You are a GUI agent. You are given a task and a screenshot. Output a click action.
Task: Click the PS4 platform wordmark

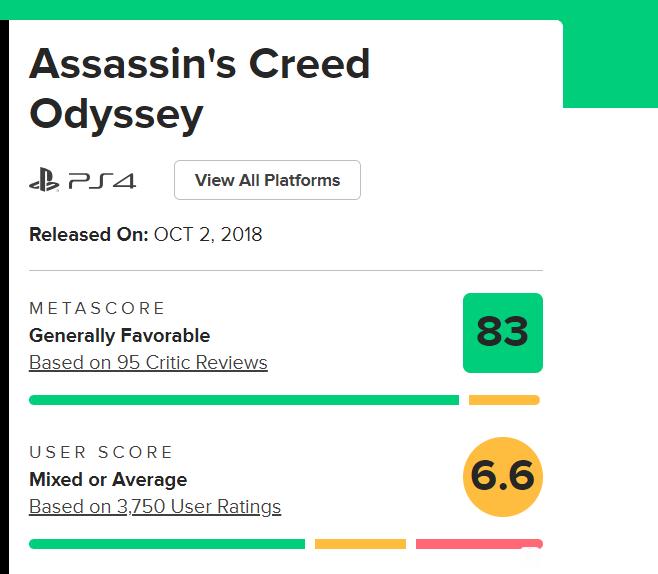(102, 181)
